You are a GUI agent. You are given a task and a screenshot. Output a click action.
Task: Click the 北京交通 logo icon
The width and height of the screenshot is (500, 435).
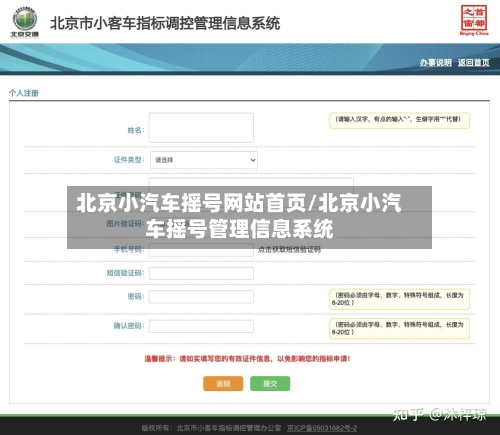[x=25, y=22]
